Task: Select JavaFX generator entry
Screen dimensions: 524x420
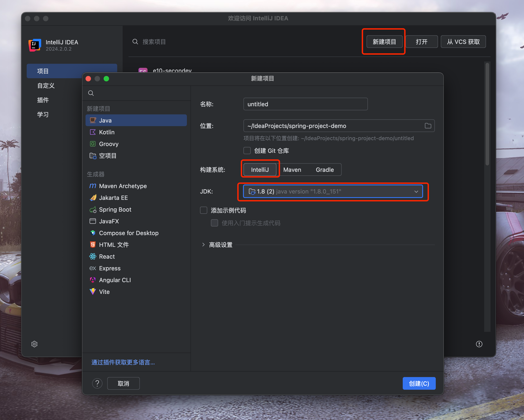Action: (x=136, y=221)
